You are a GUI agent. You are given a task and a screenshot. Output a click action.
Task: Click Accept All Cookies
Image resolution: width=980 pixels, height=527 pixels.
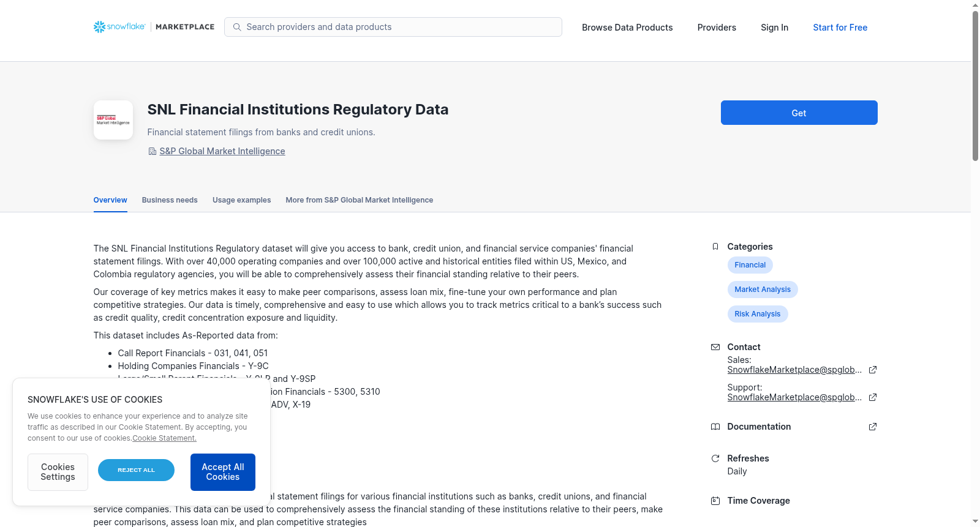click(x=223, y=472)
